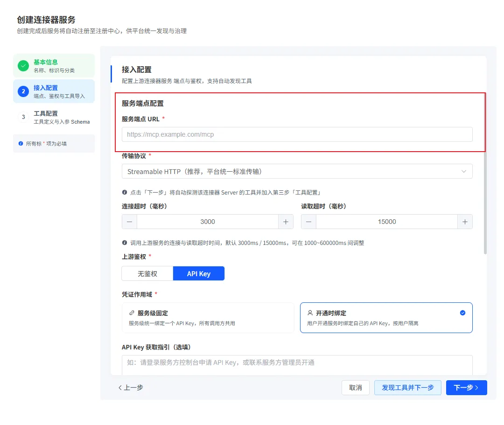Click the 发现工具并下一步 button

(407, 387)
